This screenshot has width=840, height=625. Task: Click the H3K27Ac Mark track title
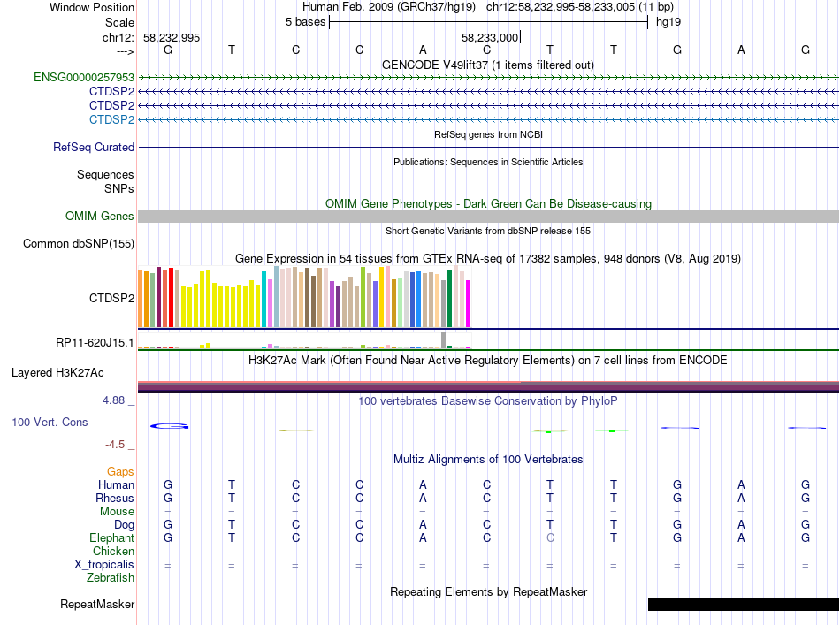tap(487, 360)
